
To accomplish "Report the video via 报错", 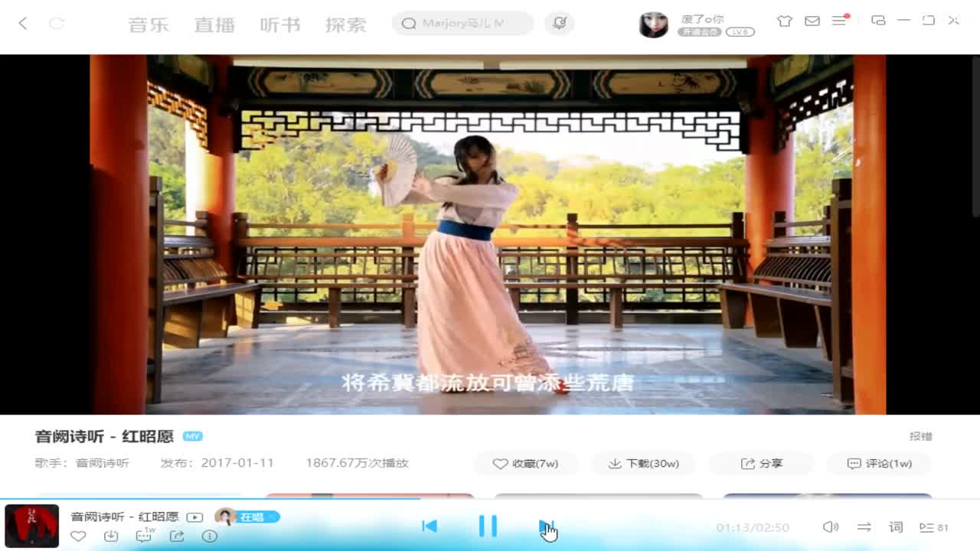I will [x=920, y=436].
